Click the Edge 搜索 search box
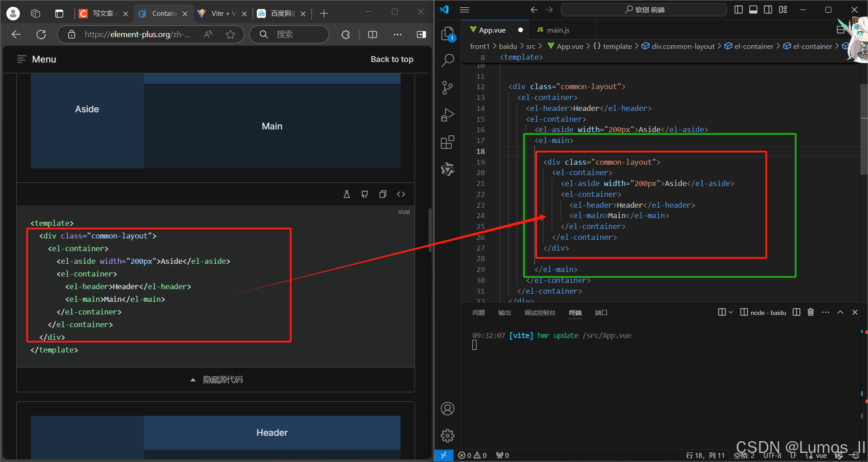Image resolution: width=868 pixels, height=462 pixels. tap(289, 34)
